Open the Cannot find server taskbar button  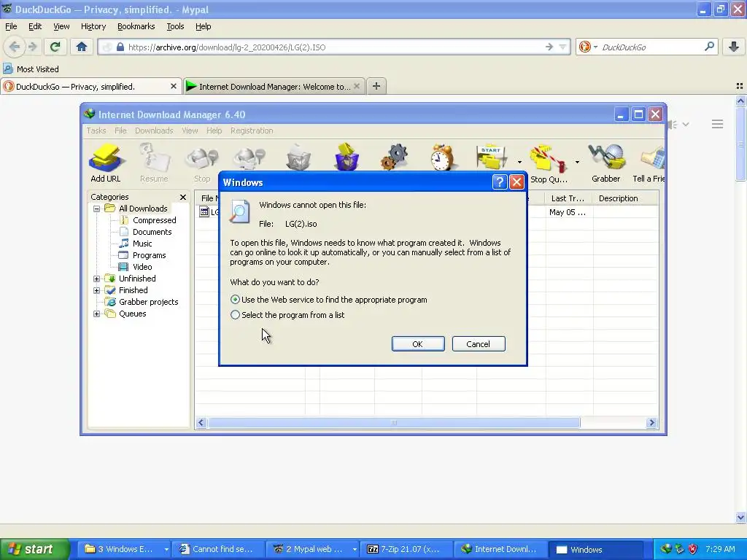[x=217, y=549]
